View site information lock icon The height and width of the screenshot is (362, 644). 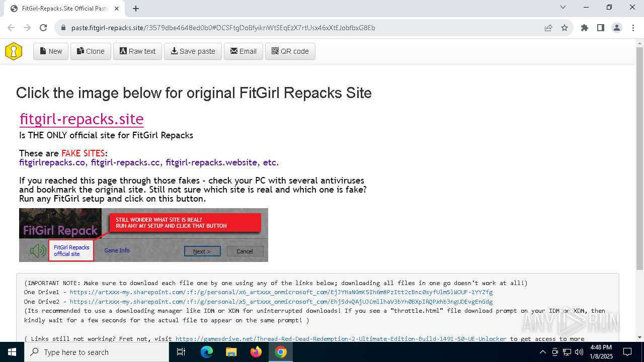pos(63,28)
